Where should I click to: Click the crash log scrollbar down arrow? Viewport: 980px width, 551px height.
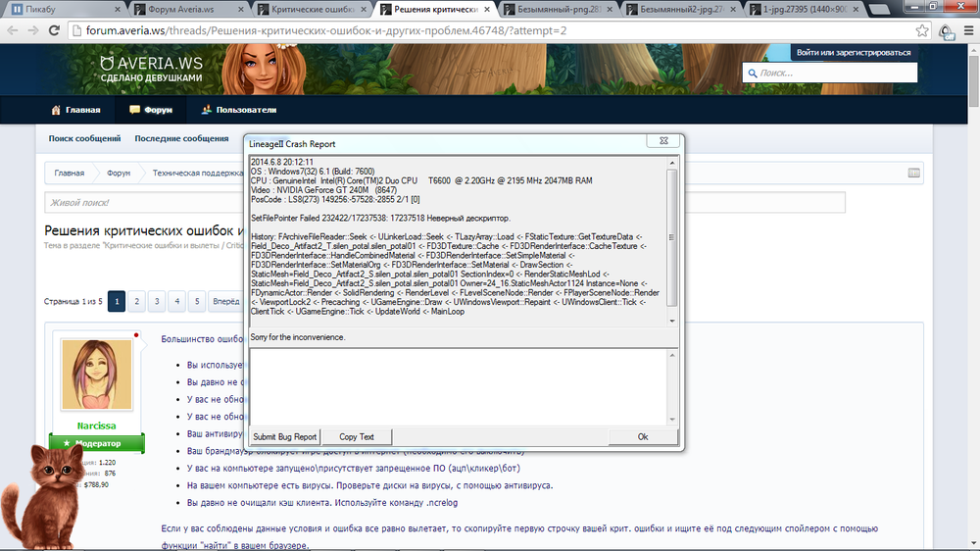[671, 321]
